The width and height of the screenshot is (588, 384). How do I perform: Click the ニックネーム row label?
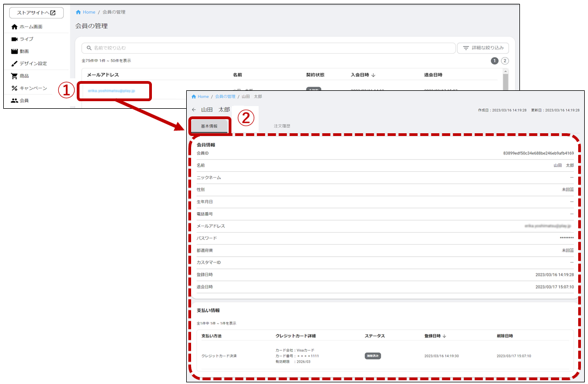(x=209, y=177)
